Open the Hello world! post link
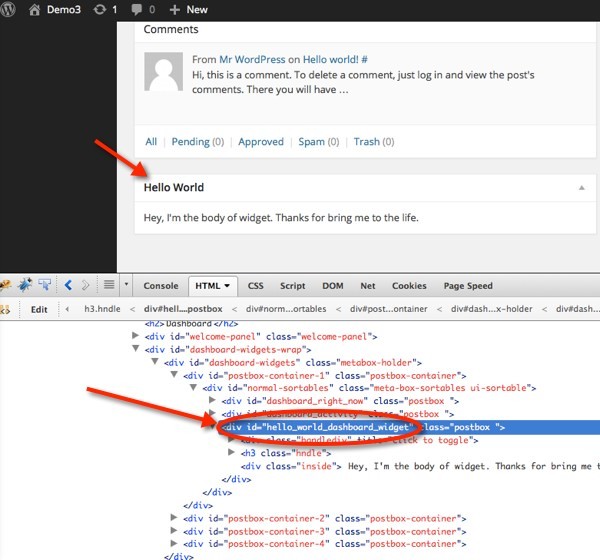 point(331,60)
